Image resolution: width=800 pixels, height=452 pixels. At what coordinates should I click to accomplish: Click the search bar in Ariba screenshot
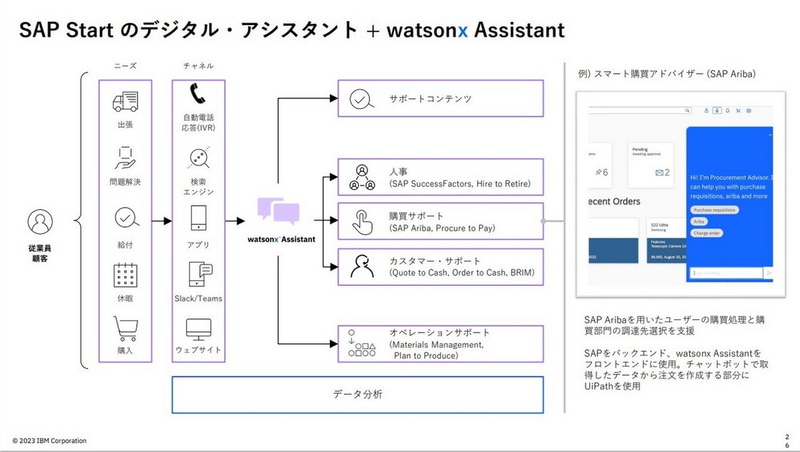[x=640, y=110]
